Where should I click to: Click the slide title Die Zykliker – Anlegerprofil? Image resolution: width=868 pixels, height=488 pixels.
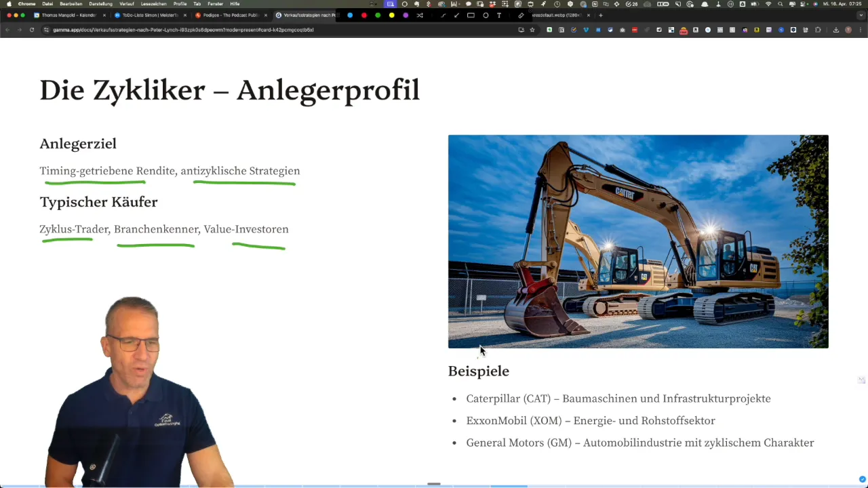pyautogui.click(x=230, y=90)
